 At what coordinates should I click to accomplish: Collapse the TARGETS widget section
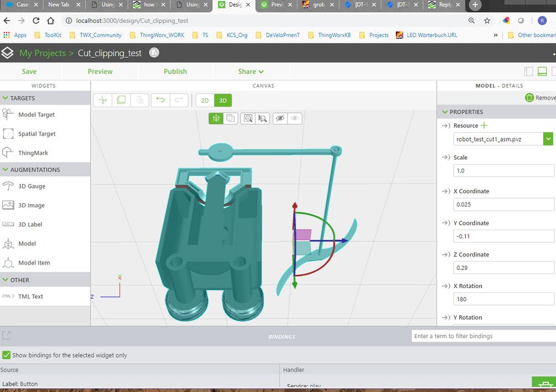click(6, 98)
